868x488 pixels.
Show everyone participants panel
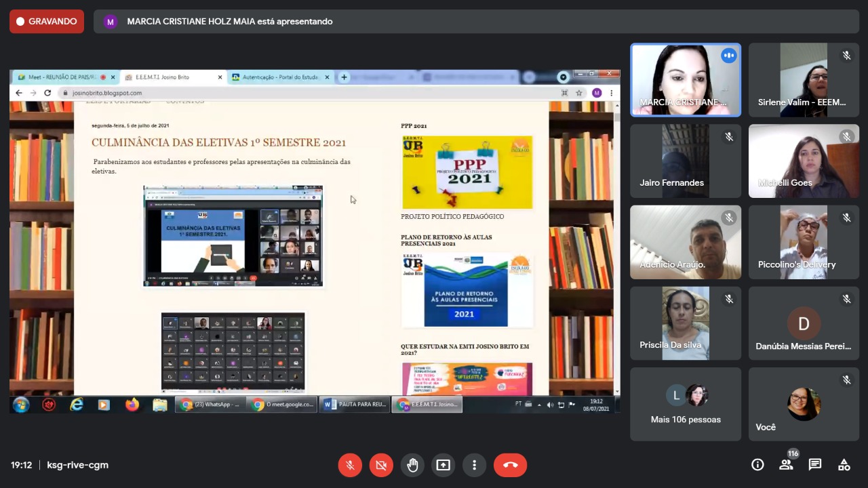(786, 465)
